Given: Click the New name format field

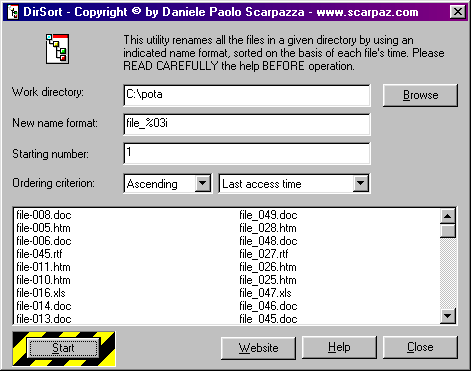Looking at the screenshot, I should [247, 124].
